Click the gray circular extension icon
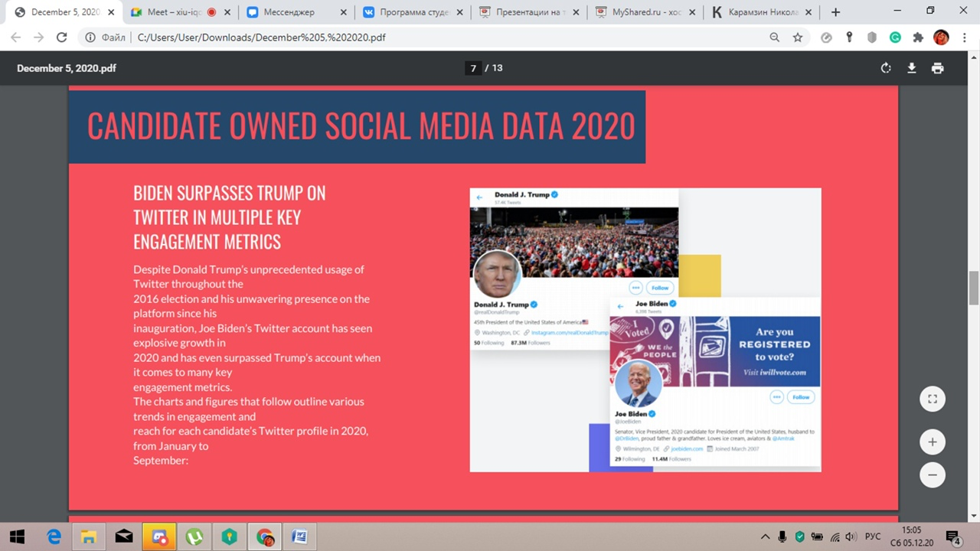Viewport: 980px width, 551px height. tap(826, 37)
